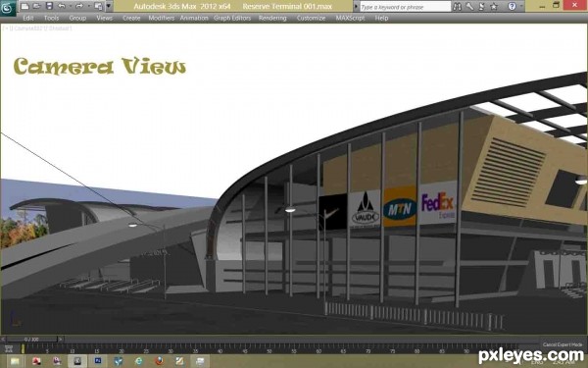588x368 pixels.
Task: Open Mini Curve Editor icon left of trackbar
Action: (x=8, y=349)
